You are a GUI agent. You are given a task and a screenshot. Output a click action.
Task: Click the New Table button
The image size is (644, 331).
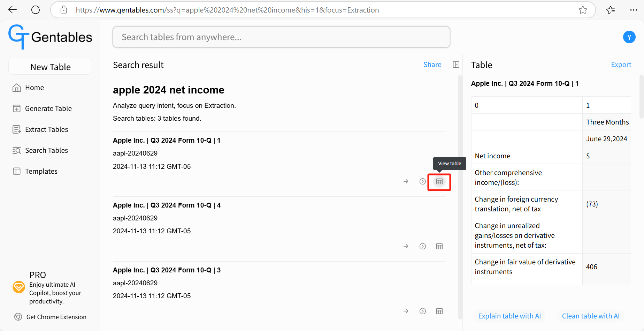click(x=50, y=67)
